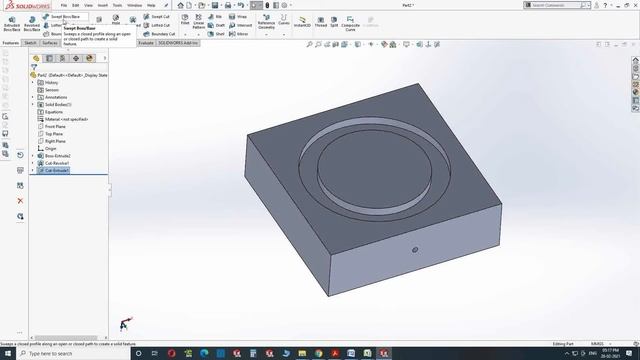Open the Curves tool

pos(284,20)
